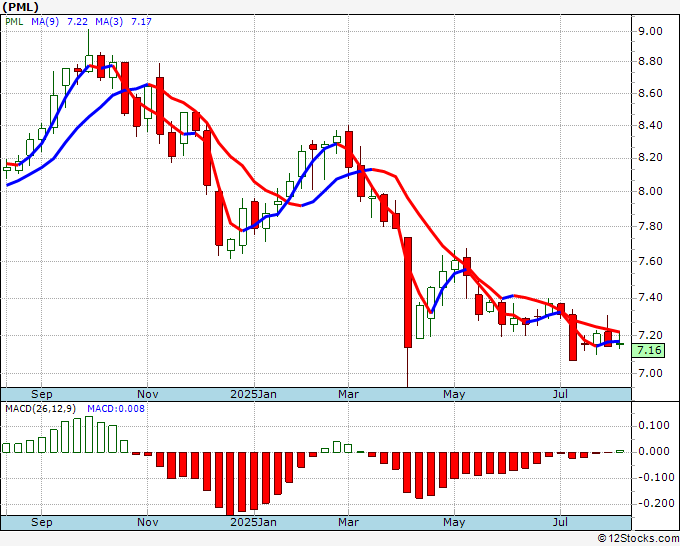Click 2025Jan on the price chart time axis
The image size is (680, 546).
(253, 394)
